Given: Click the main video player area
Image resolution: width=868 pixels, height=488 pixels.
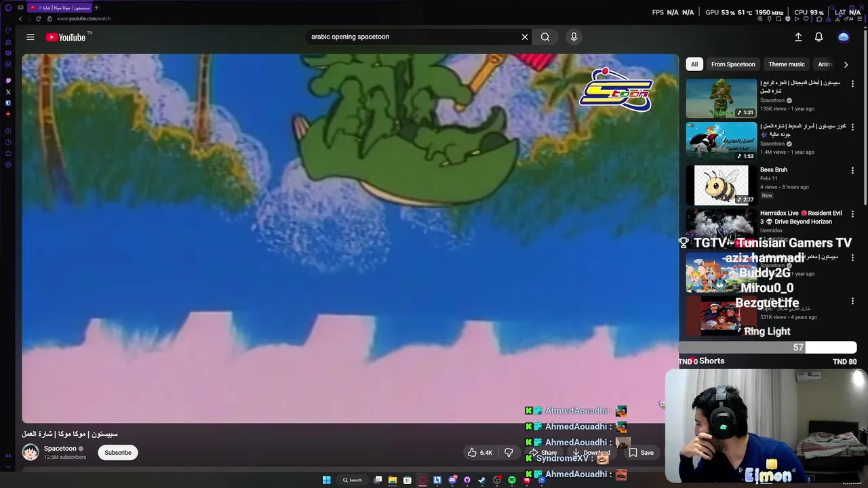Looking at the screenshot, I should click(350, 239).
